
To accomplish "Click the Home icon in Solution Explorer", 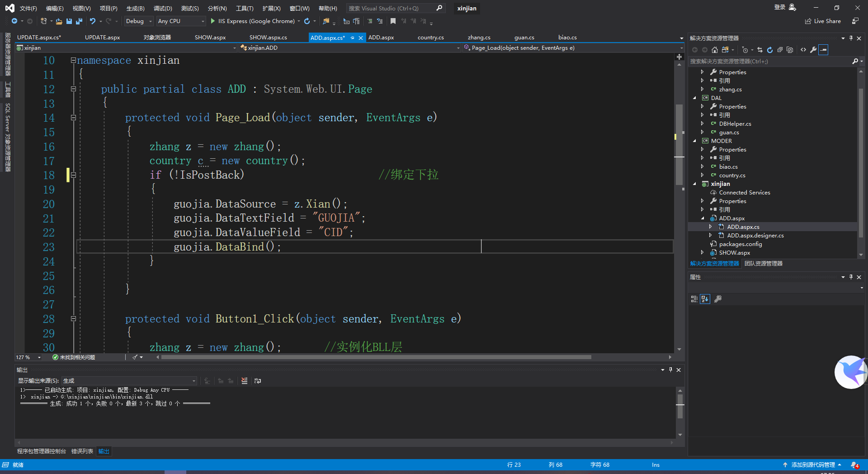I will (x=715, y=50).
